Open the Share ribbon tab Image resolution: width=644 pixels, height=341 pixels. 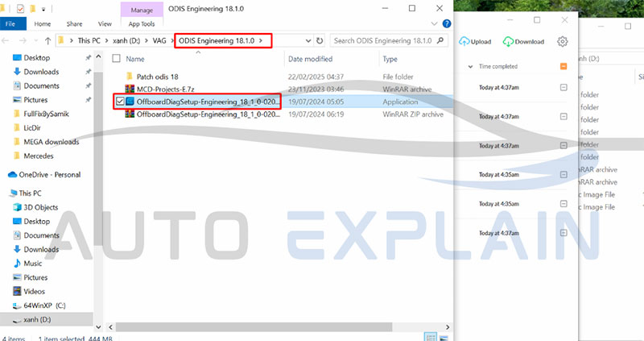click(74, 24)
